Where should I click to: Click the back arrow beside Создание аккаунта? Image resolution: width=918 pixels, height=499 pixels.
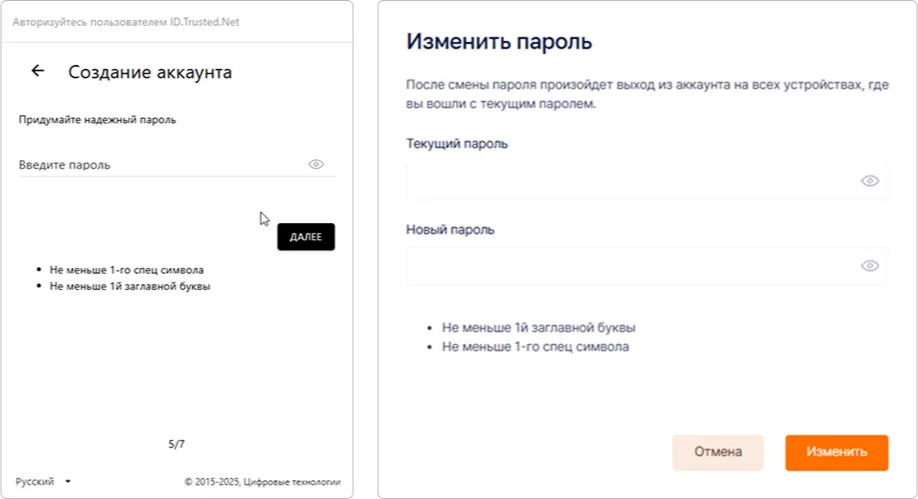[38, 71]
